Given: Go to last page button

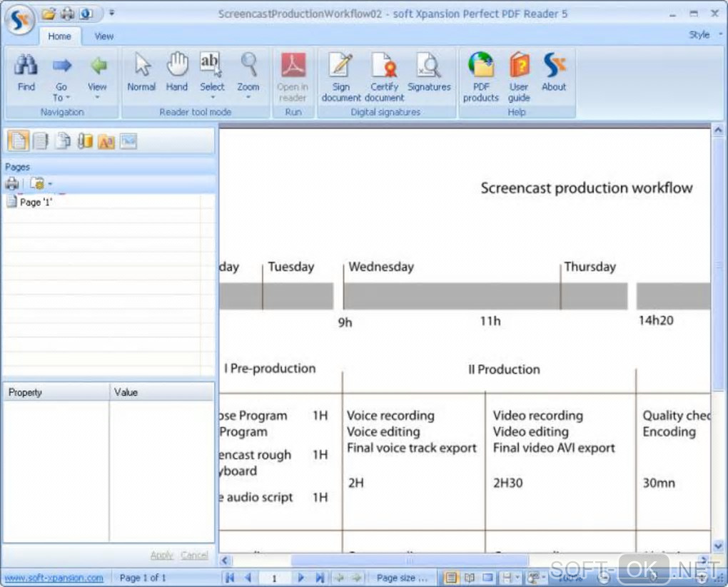Looking at the screenshot, I should point(320,578).
